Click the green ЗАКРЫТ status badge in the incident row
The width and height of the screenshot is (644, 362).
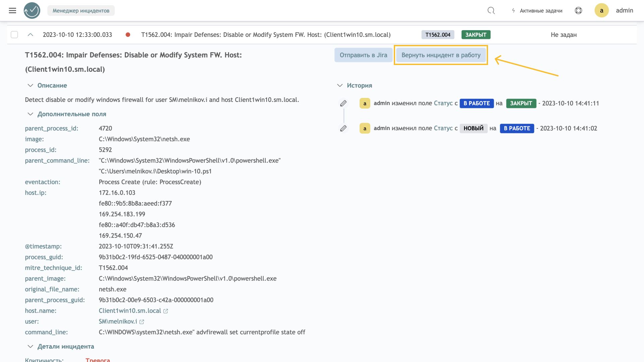[476, 35]
